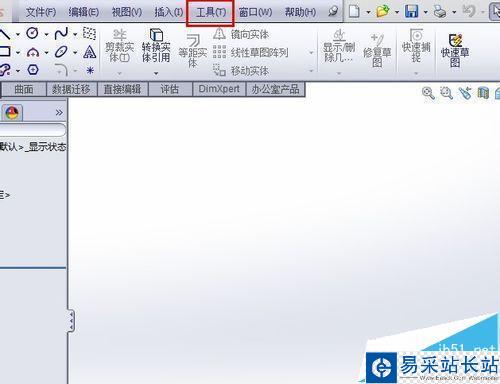Click the Open folder icon
Image resolution: width=500 pixels, height=384 pixels.
pyautogui.click(x=383, y=12)
